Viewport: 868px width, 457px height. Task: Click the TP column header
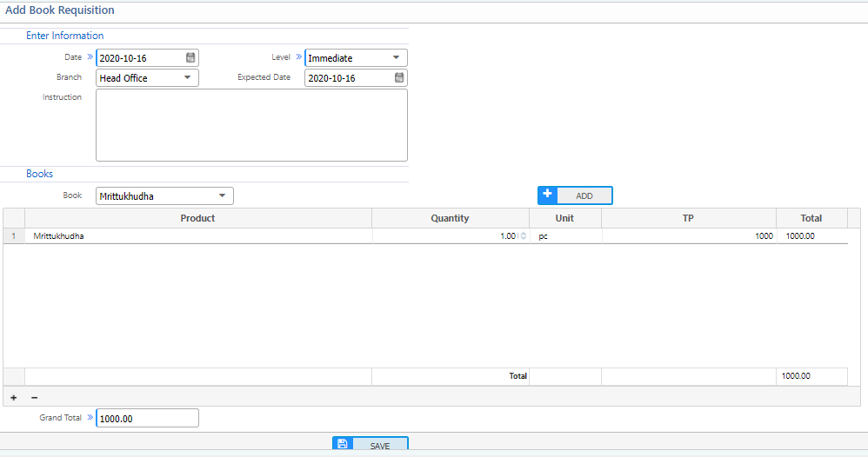click(687, 218)
